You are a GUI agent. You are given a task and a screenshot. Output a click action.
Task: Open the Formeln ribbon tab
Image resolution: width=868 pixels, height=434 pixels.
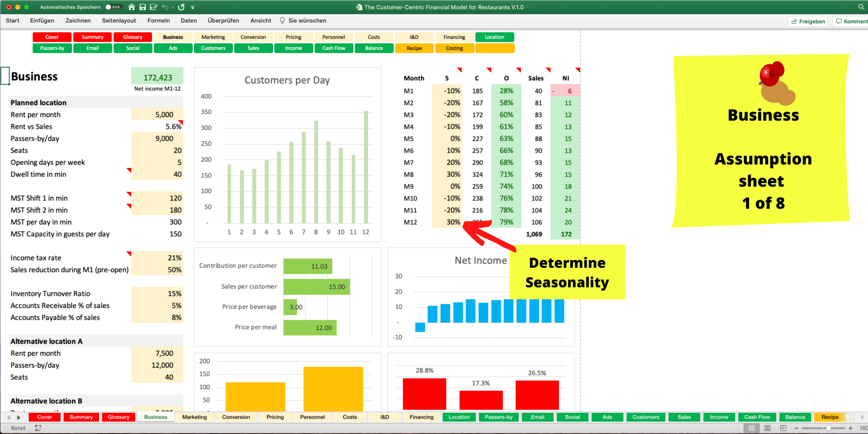(x=159, y=20)
